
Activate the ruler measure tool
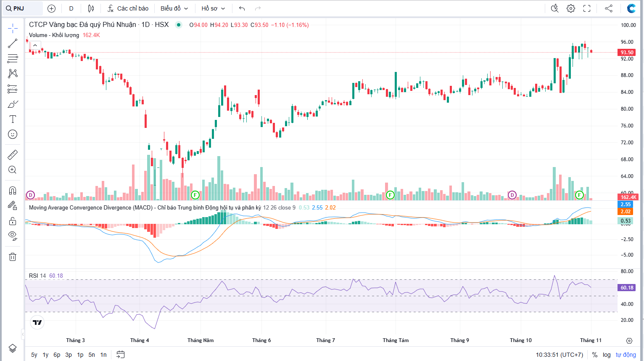coord(13,155)
